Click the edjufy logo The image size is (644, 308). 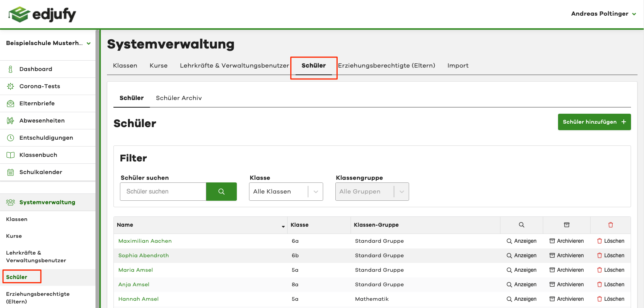(42, 15)
